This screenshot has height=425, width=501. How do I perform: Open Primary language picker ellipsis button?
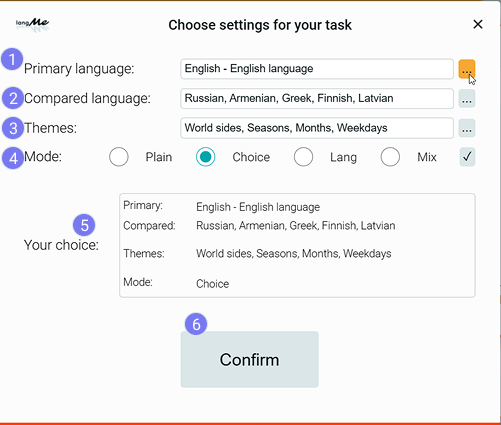point(467,69)
